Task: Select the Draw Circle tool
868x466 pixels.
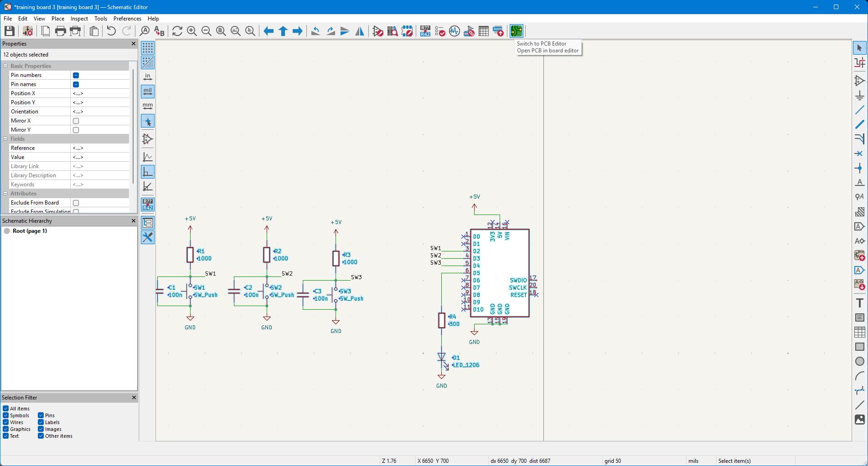Action: pos(860,361)
